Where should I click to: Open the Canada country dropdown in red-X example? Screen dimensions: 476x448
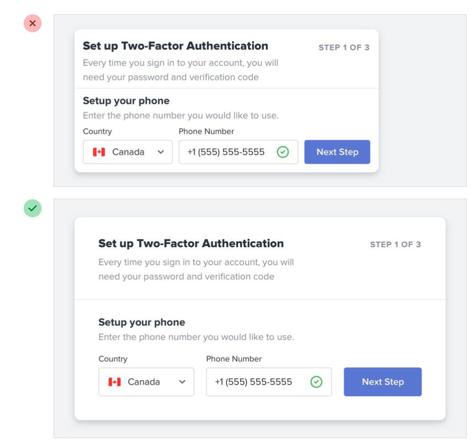(127, 152)
